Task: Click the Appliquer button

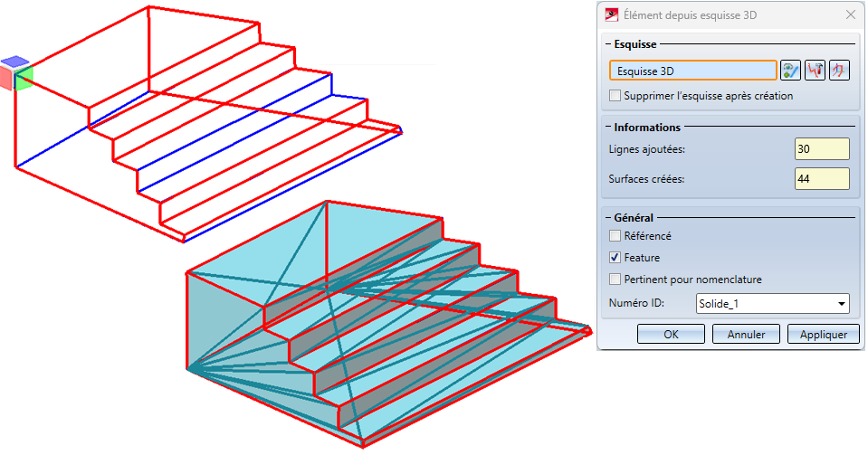Action: 824,335
